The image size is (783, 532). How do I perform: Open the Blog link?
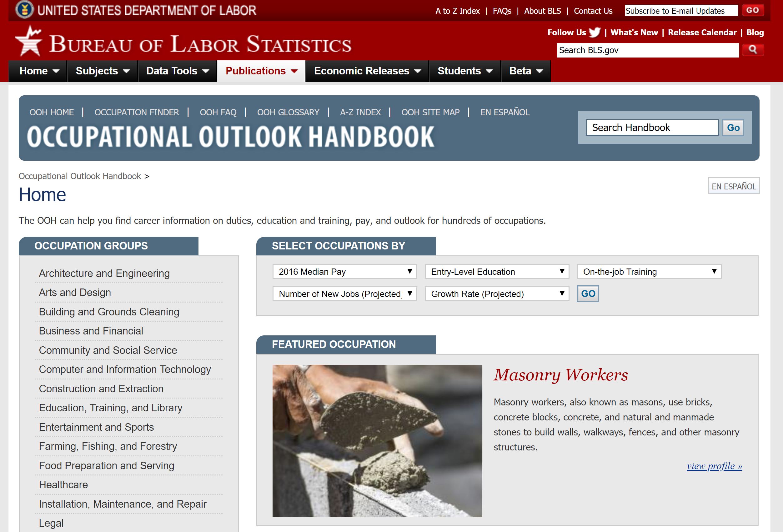tap(755, 32)
